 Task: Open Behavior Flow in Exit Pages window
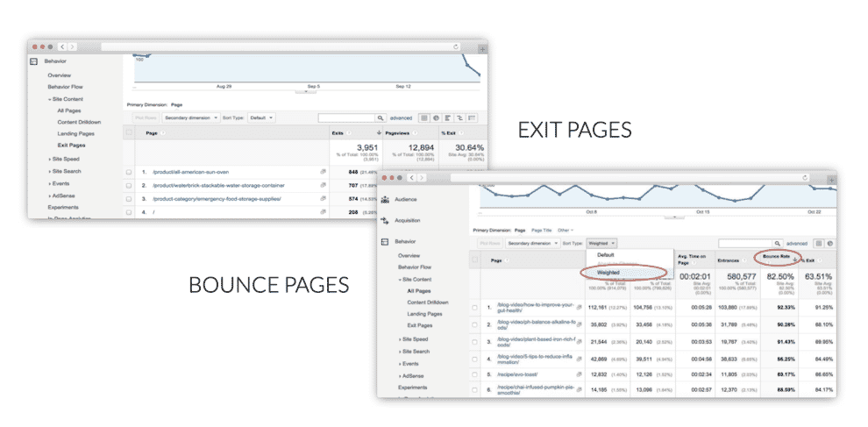(x=66, y=87)
